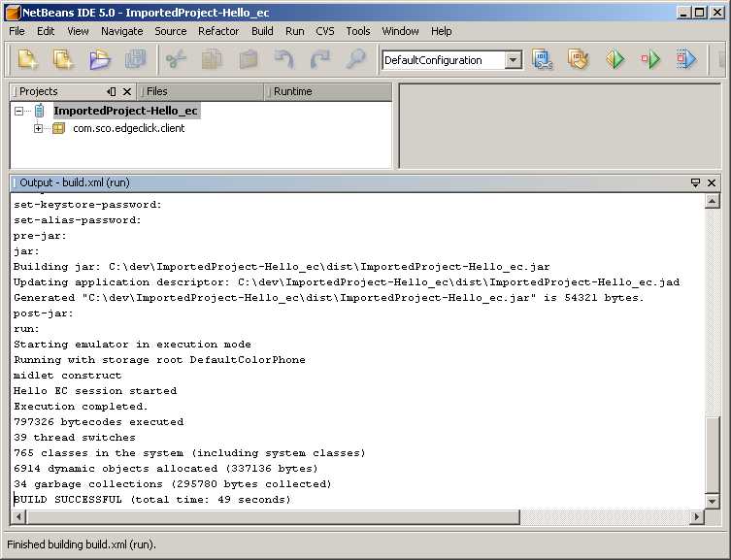The width and height of the screenshot is (731, 560).
Task: Click the Output window slide/minimize icon
Action: pyautogui.click(x=695, y=182)
